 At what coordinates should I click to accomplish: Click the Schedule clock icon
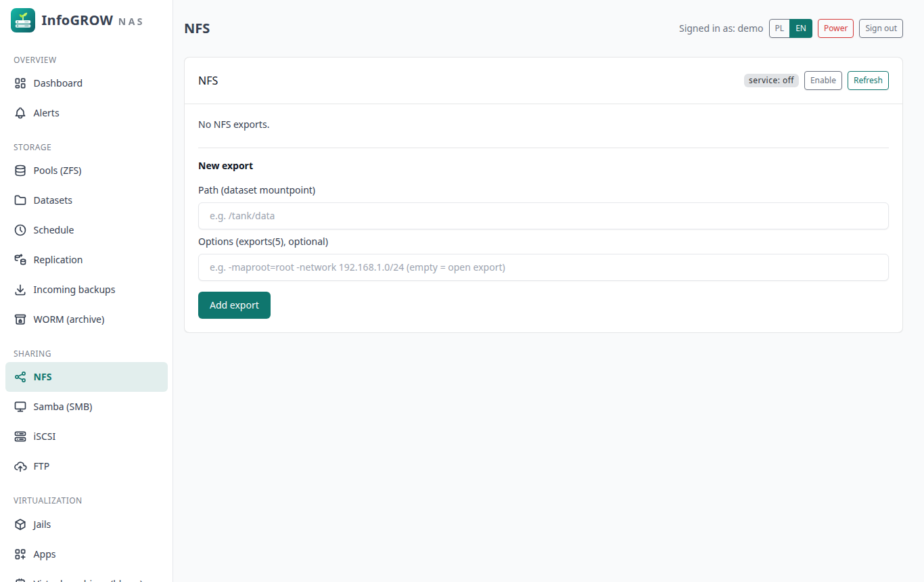(x=20, y=230)
